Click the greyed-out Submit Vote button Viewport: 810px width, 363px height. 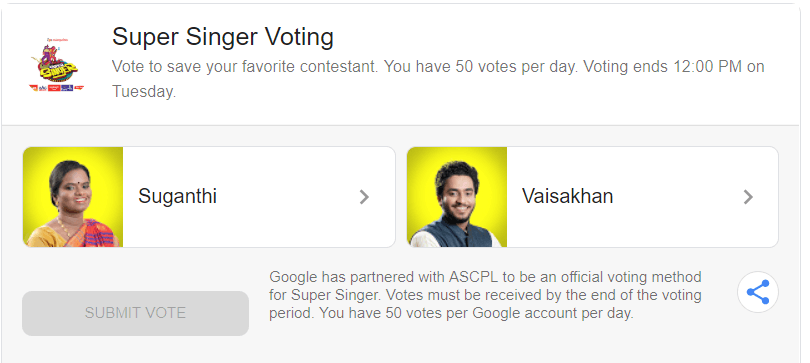[x=135, y=313]
